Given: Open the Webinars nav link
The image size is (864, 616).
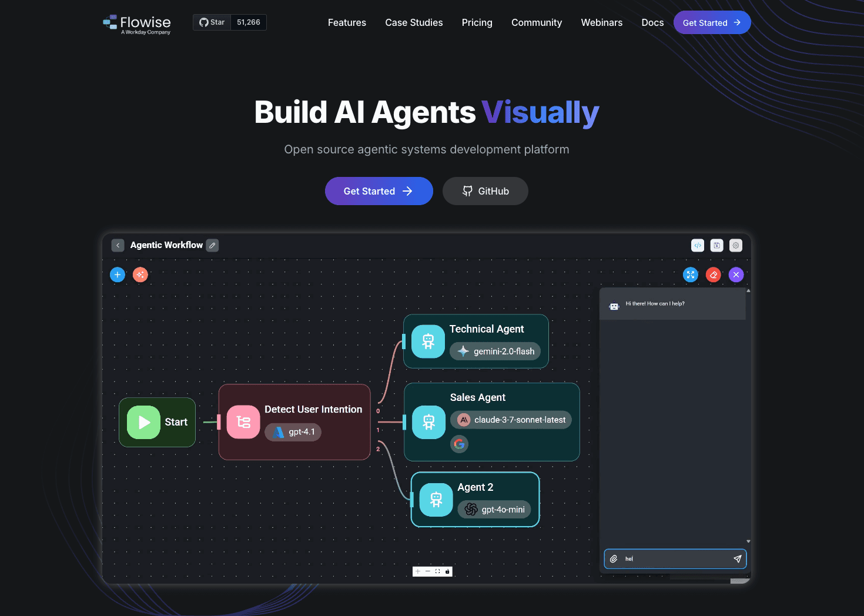Looking at the screenshot, I should tap(601, 22).
